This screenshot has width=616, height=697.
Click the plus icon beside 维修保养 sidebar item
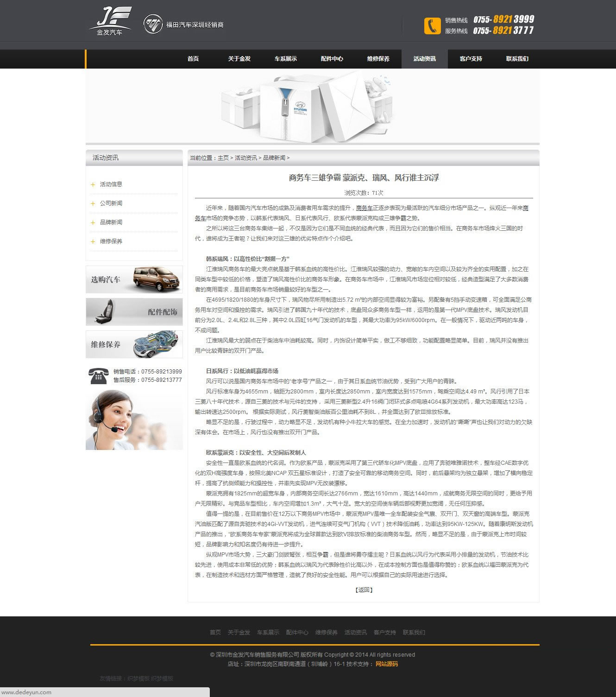tap(93, 241)
